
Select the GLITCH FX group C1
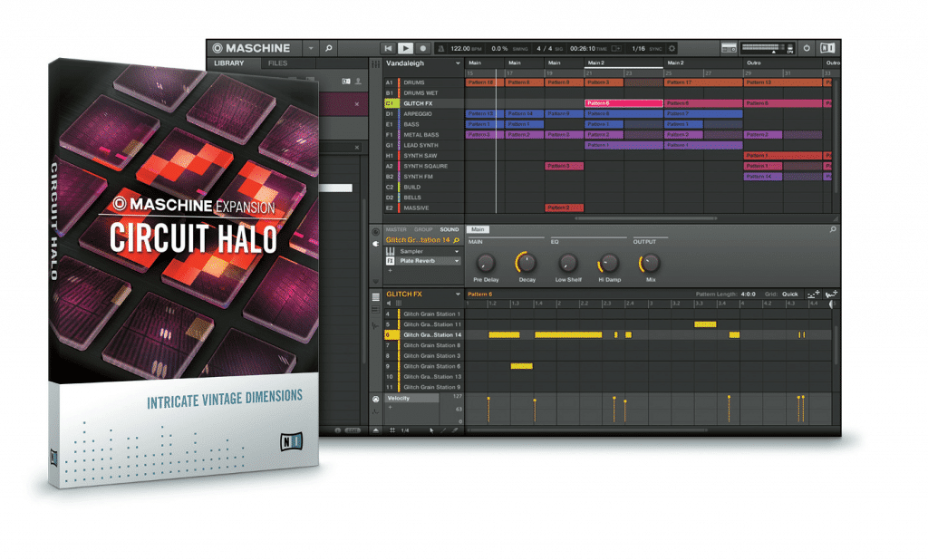[424, 103]
